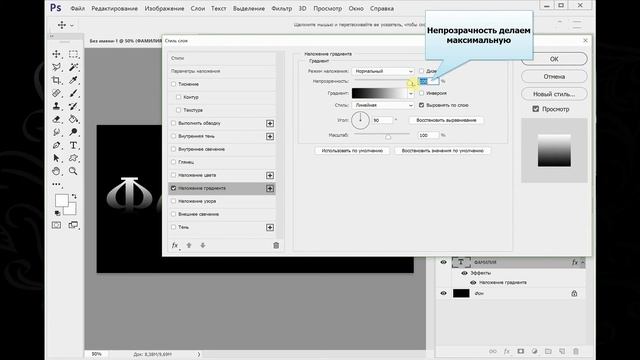The image size is (640, 360).
Task: Open the Редактирование menu
Action: [114, 8]
